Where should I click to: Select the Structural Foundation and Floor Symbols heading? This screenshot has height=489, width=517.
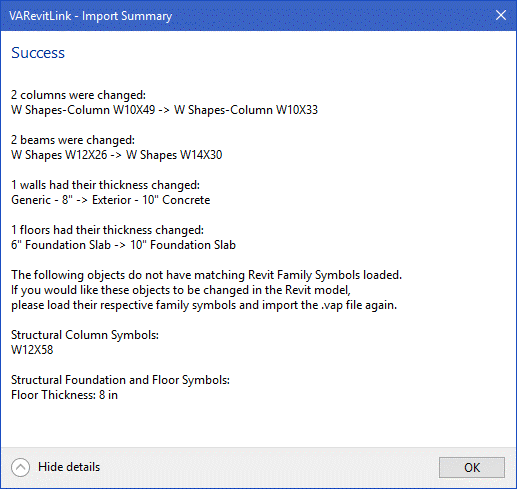pos(120,380)
